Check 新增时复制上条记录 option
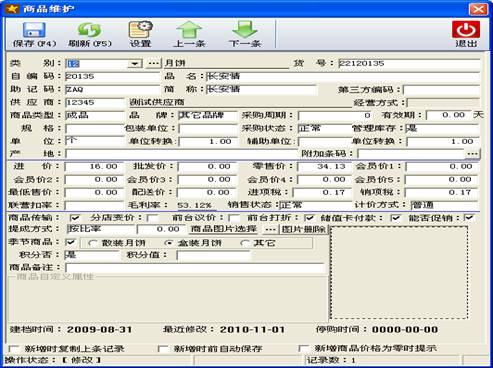This screenshot has height=368, width=493. 14,349
